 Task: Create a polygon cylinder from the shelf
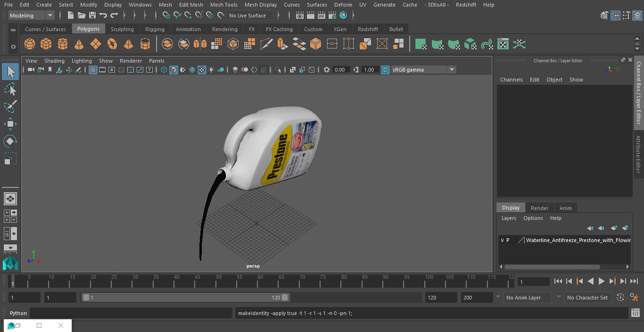[63, 44]
